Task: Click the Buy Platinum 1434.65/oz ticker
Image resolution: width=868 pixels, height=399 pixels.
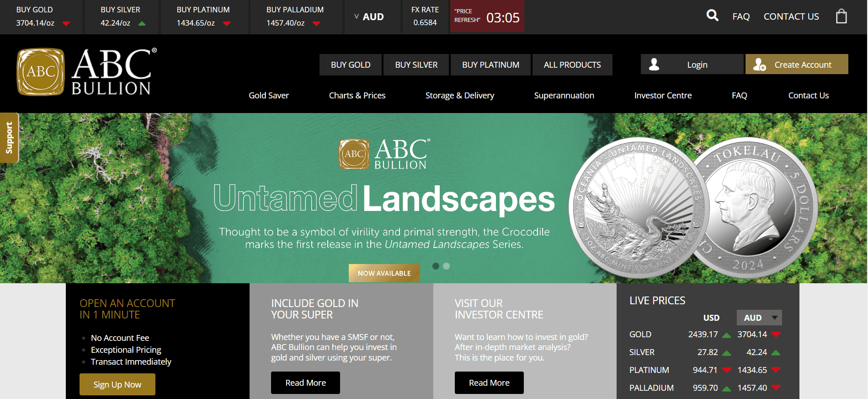Action: [x=203, y=16]
